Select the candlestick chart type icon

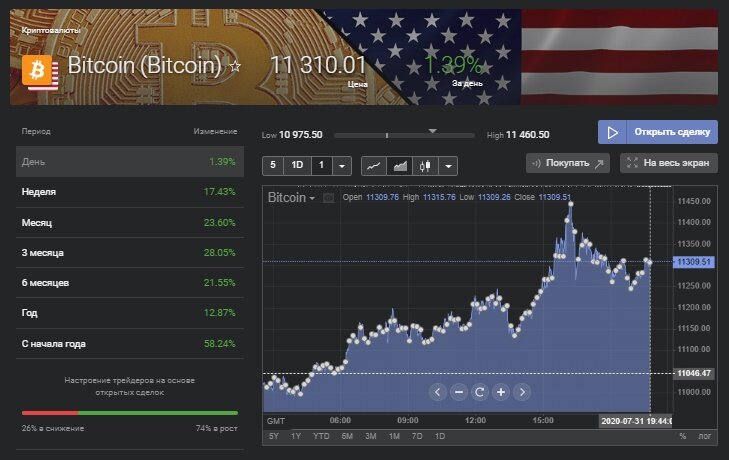[426, 165]
